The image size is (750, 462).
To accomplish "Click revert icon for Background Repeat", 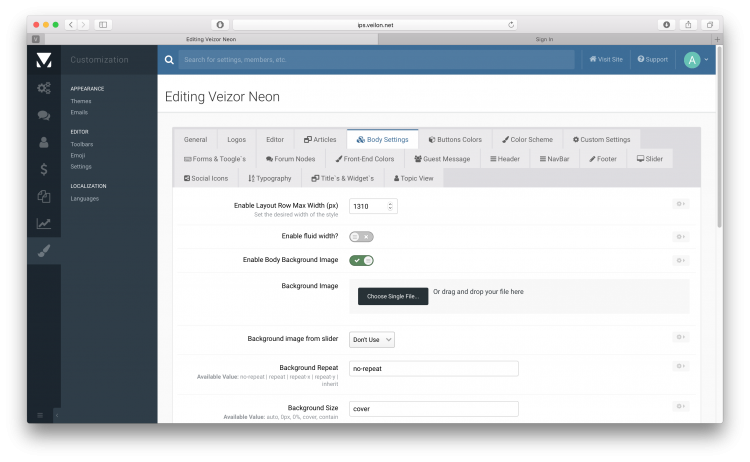I will pos(681,366).
